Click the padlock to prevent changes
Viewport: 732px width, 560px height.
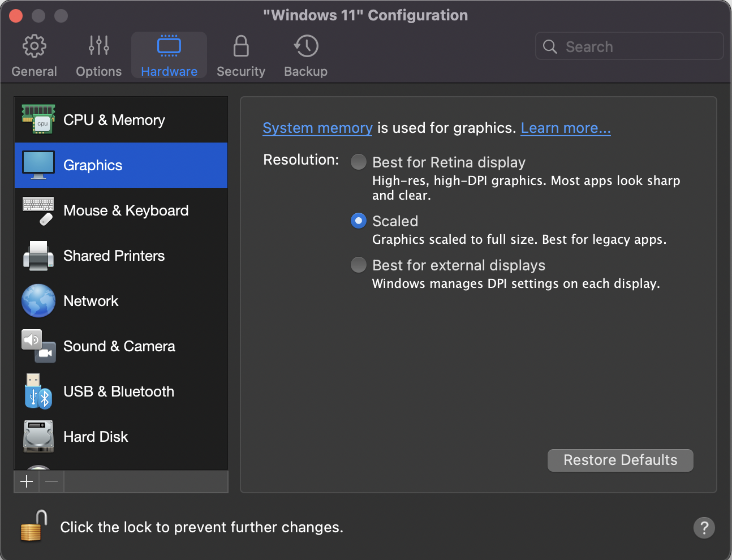[33, 527]
